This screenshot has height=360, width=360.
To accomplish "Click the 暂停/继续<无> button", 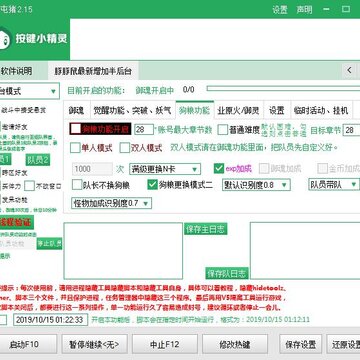I will click(x=94, y=344).
